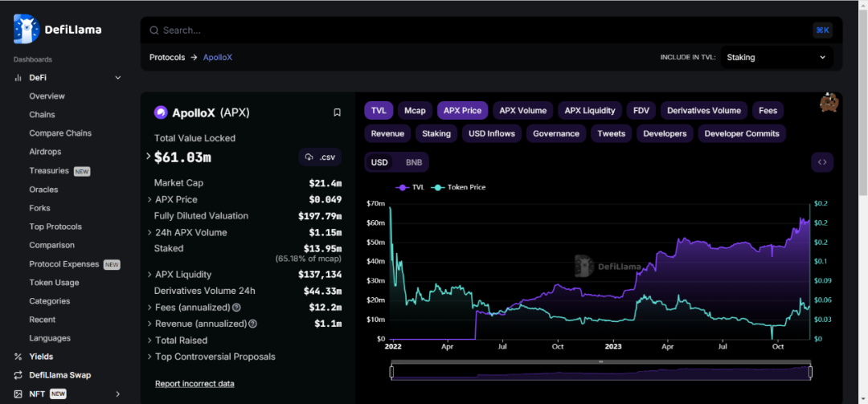This screenshot has height=404, width=868.
Task: Expand Top Controversial Proposals section
Action: [149, 357]
